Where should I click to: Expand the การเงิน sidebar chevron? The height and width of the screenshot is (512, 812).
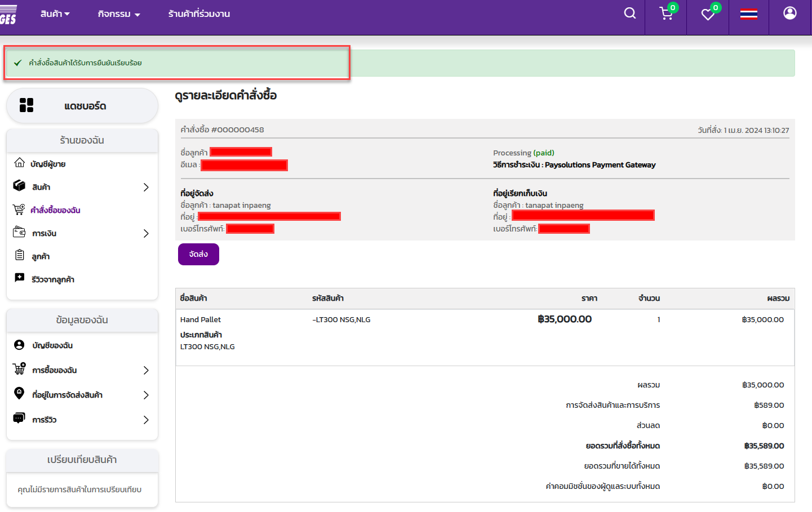pos(146,233)
